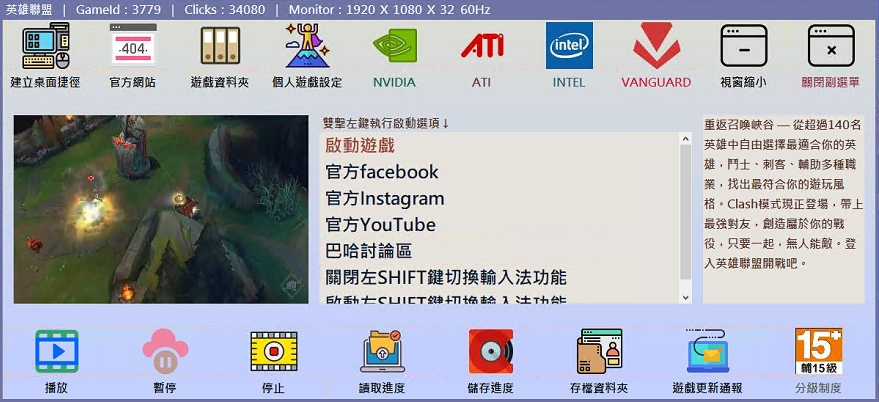Click the 播放 play video icon
This screenshot has height=402, width=879.
[x=57, y=352]
